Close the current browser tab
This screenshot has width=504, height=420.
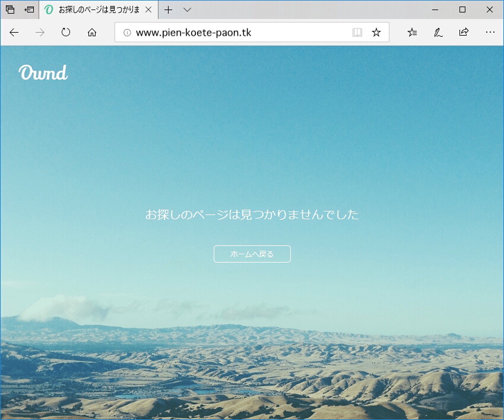pos(148,10)
